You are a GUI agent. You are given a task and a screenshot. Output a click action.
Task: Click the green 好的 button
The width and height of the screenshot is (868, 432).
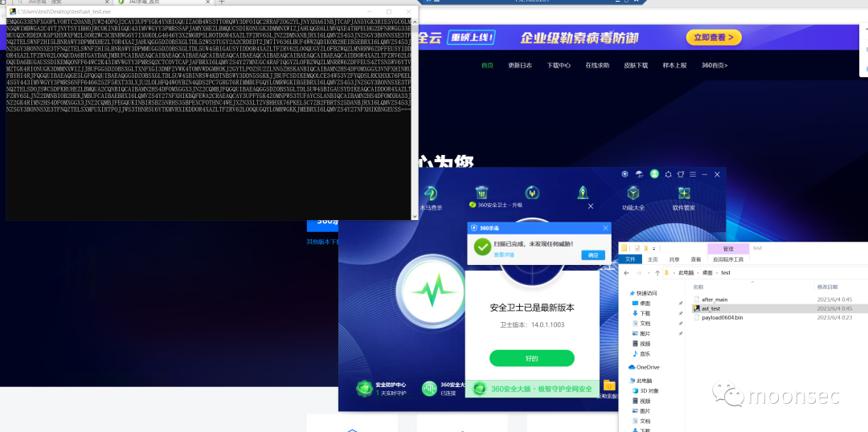[531, 358]
